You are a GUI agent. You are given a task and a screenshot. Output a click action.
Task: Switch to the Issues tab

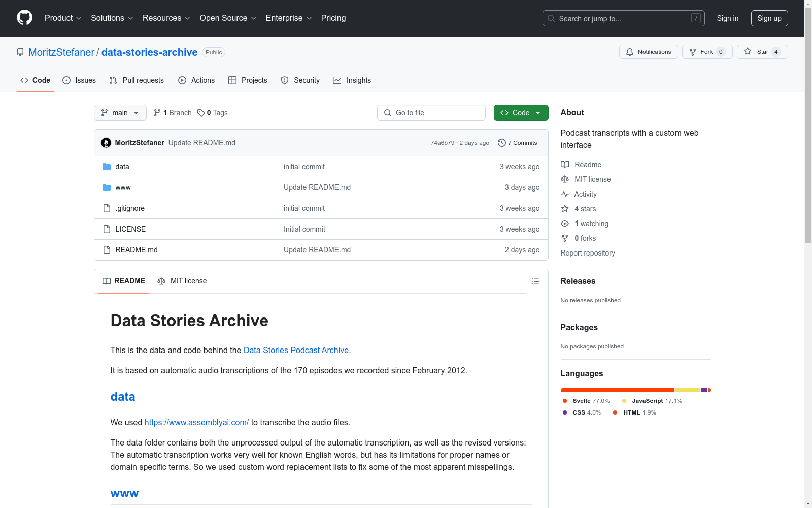coord(79,80)
